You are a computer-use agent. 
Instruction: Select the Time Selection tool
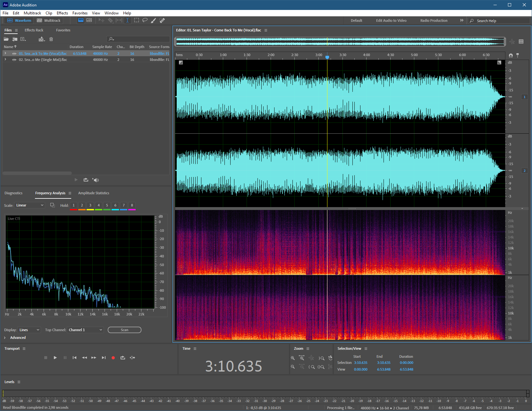127,20
